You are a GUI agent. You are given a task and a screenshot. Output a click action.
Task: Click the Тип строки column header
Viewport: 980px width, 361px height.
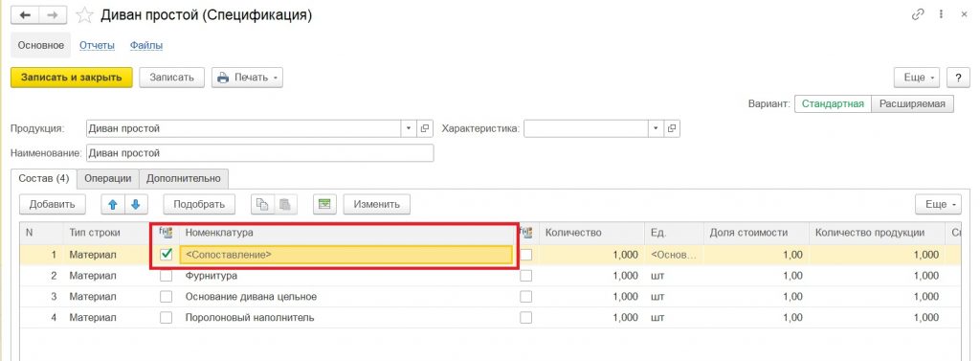coord(107,232)
